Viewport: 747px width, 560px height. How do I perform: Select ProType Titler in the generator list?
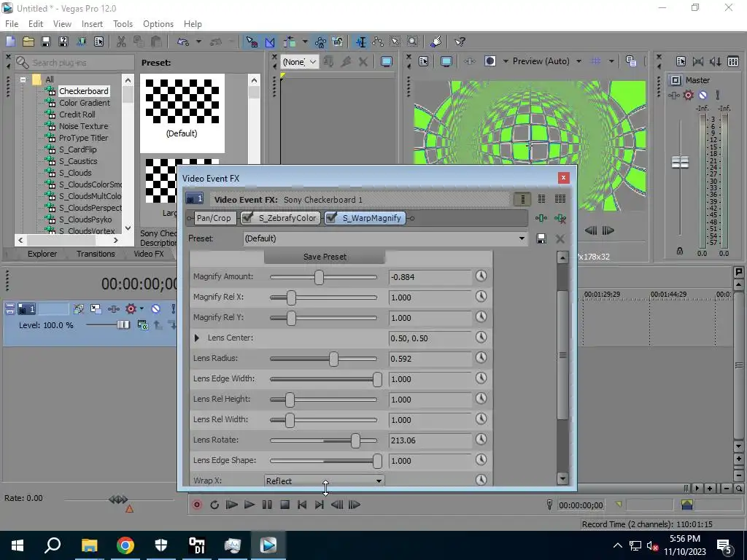tap(83, 138)
